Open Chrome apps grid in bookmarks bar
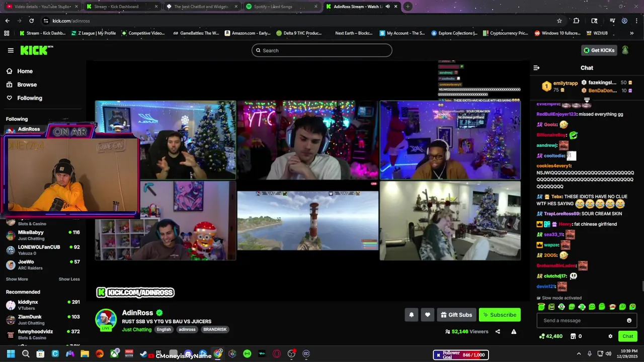 (x=7, y=33)
